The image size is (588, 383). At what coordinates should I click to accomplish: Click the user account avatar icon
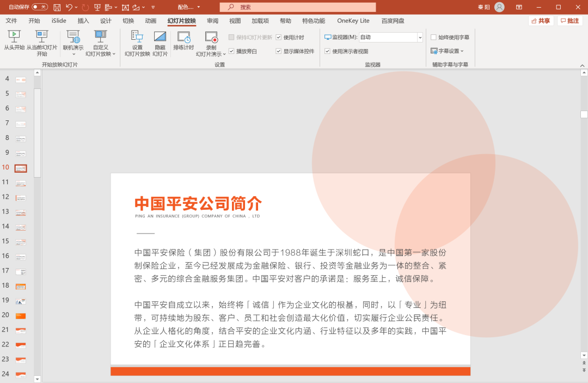499,7
